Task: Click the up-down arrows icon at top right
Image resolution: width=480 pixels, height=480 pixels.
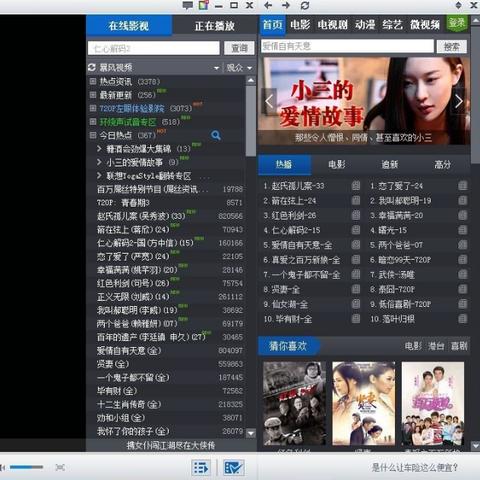Action: pos(458,5)
